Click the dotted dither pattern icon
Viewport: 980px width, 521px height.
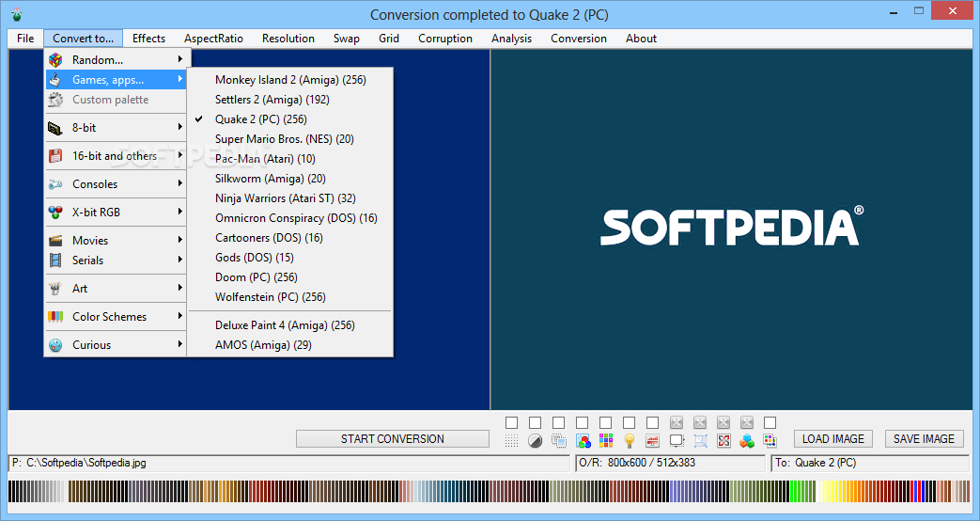[x=511, y=441]
